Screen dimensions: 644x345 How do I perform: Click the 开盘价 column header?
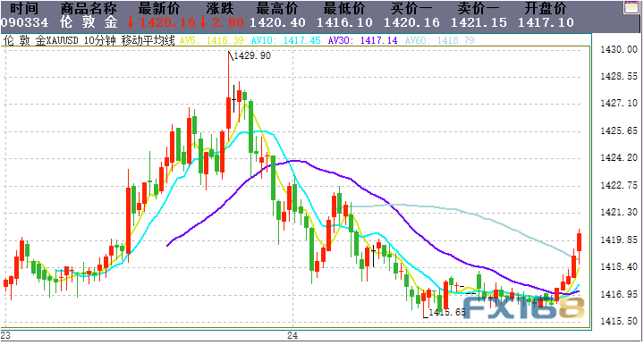coord(546,8)
